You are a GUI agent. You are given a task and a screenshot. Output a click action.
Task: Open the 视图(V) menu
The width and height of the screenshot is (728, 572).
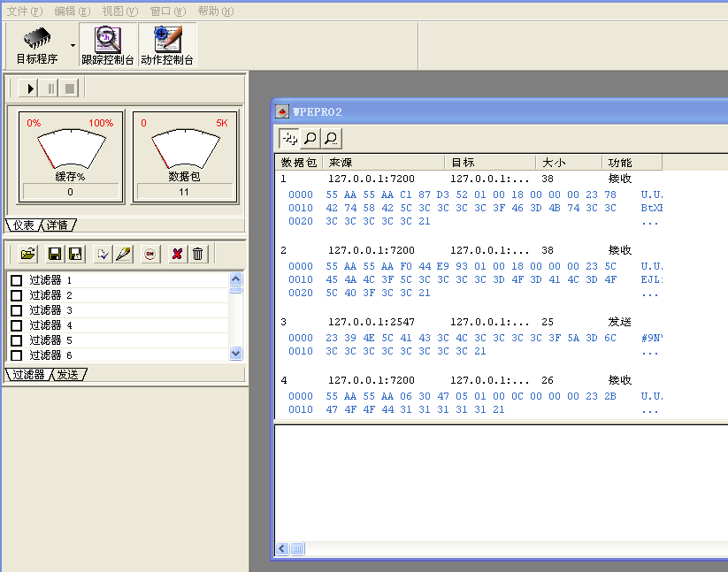[119, 11]
